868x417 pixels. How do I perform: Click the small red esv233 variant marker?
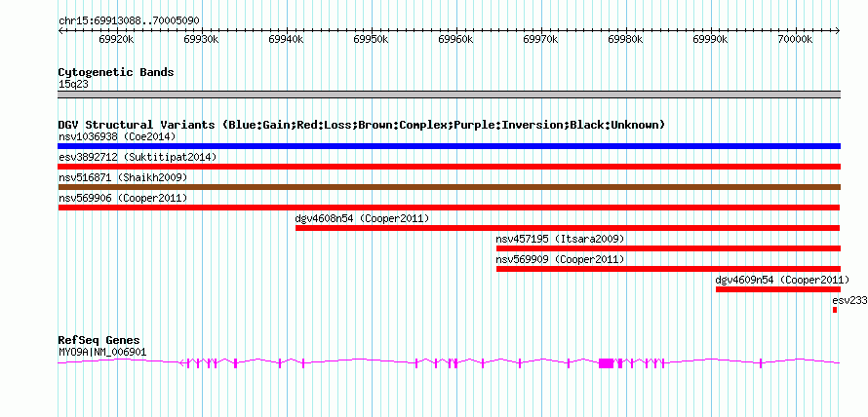point(835,310)
